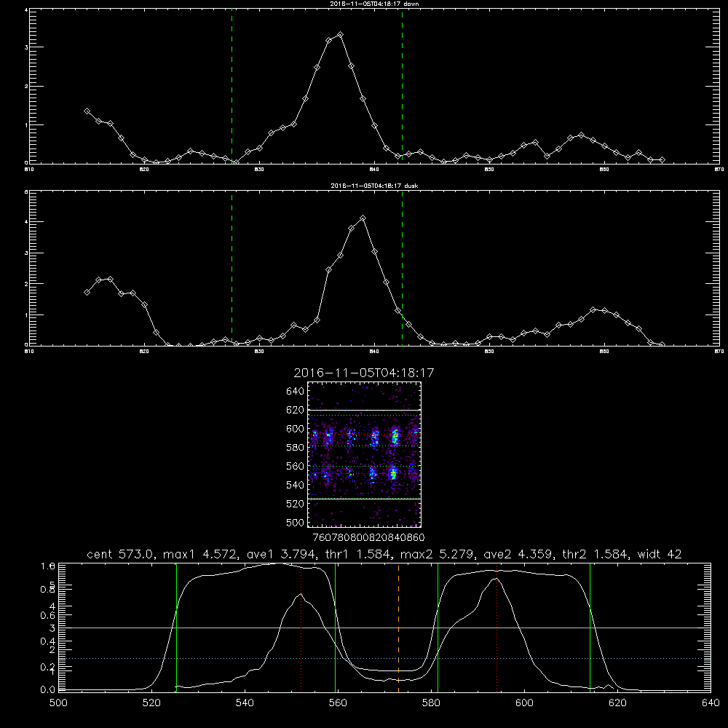728x728 pixels.
Task: Click the green vertical line near 560 in the bottom plot
Action: (335, 627)
